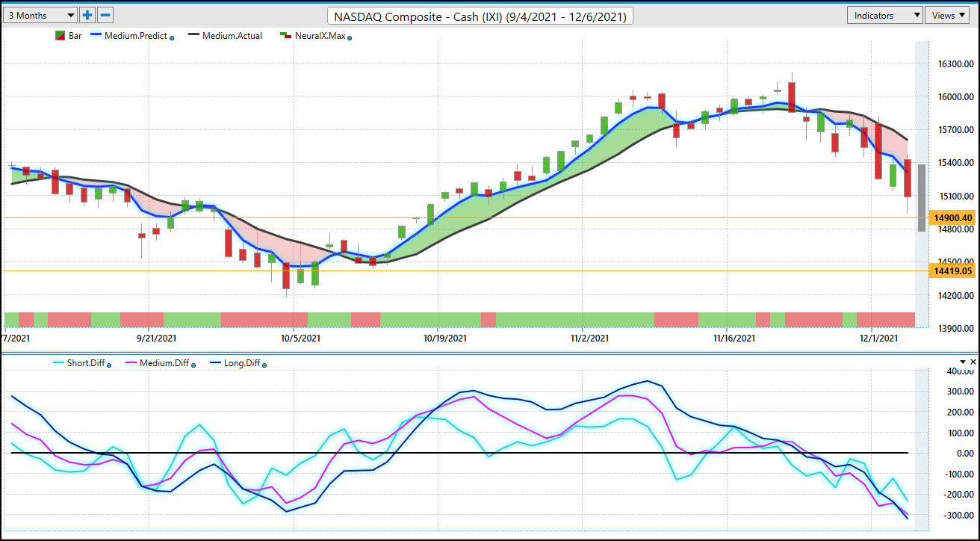The image size is (980, 541).
Task: Click the 16000.00 price axis value
Action: pyautogui.click(x=955, y=97)
